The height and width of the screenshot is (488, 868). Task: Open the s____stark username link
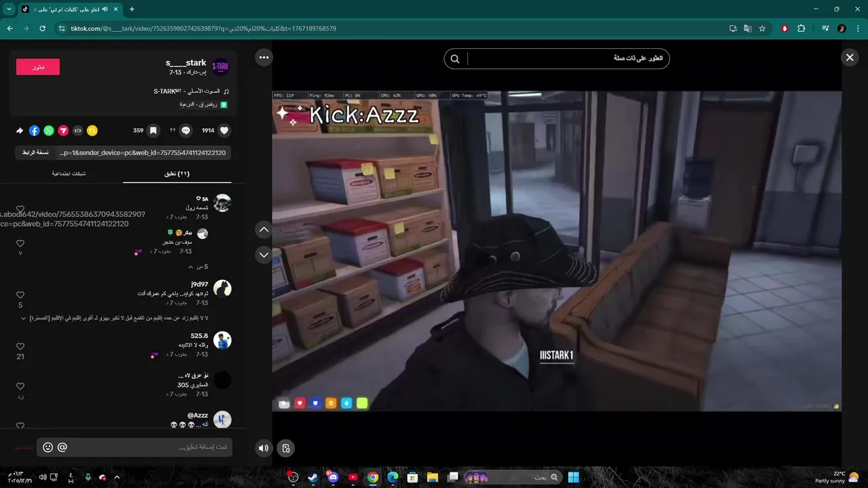click(x=186, y=63)
